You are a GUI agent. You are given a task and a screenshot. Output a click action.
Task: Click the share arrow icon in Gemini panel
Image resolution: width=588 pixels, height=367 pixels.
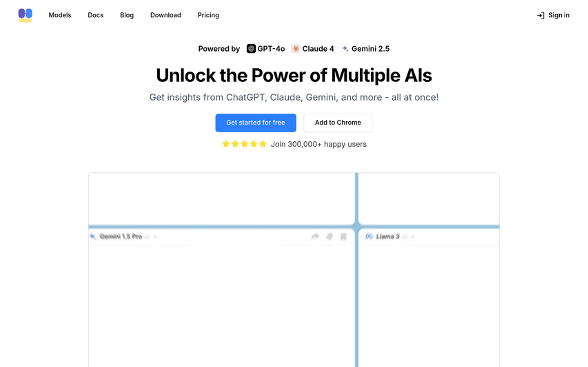click(315, 236)
